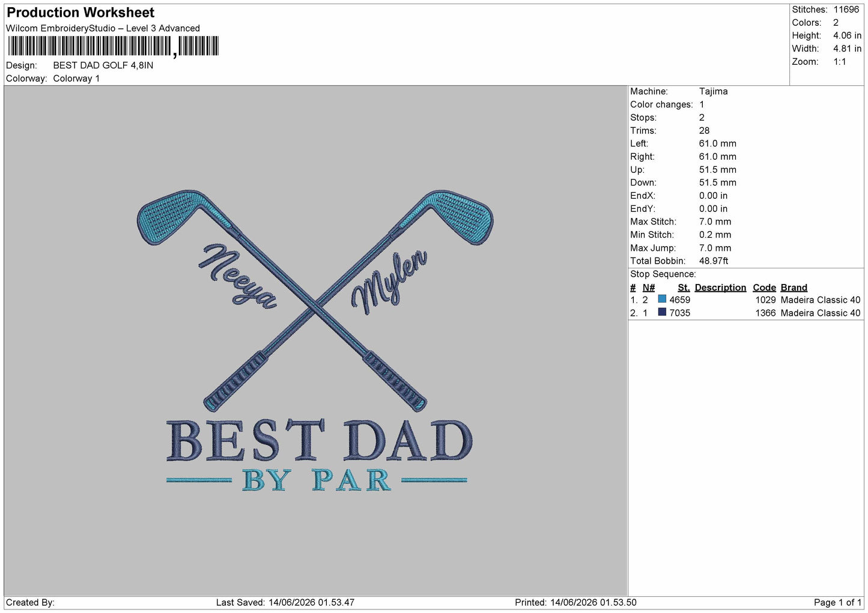Click the Up value 51.5 mm

[x=717, y=170]
